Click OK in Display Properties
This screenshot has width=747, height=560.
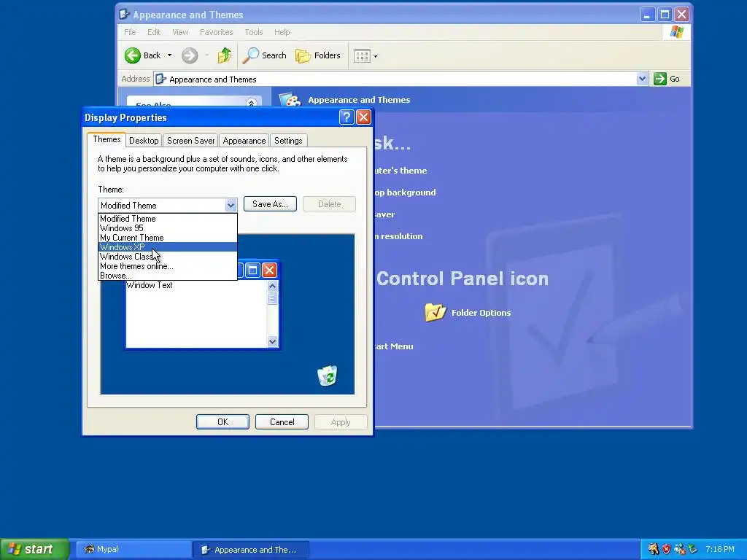coord(222,422)
